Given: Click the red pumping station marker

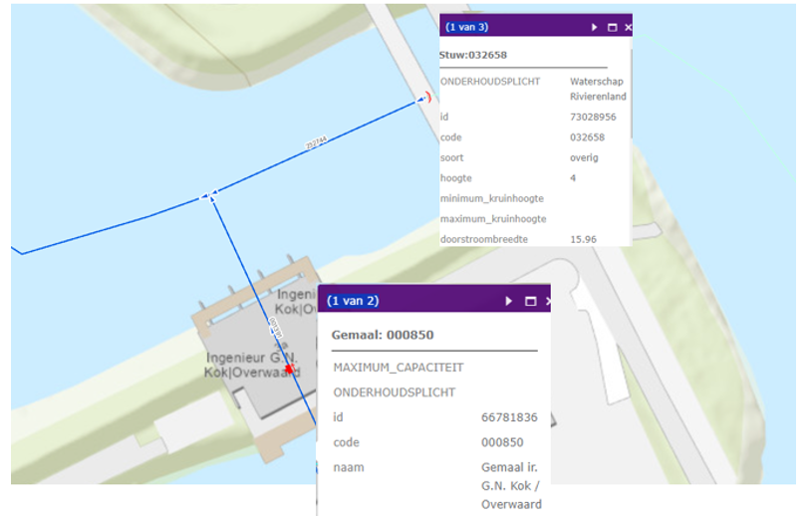Looking at the screenshot, I should [289, 369].
